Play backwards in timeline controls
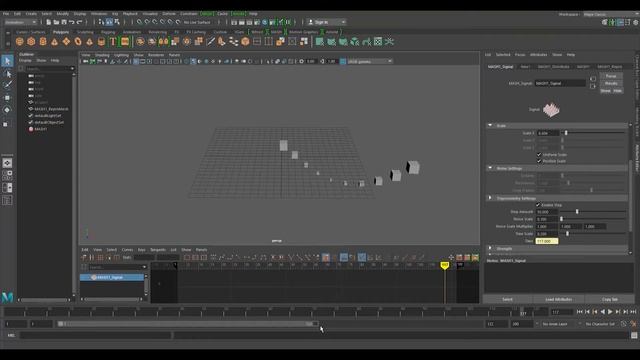The height and width of the screenshot is (360, 640). point(602,312)
